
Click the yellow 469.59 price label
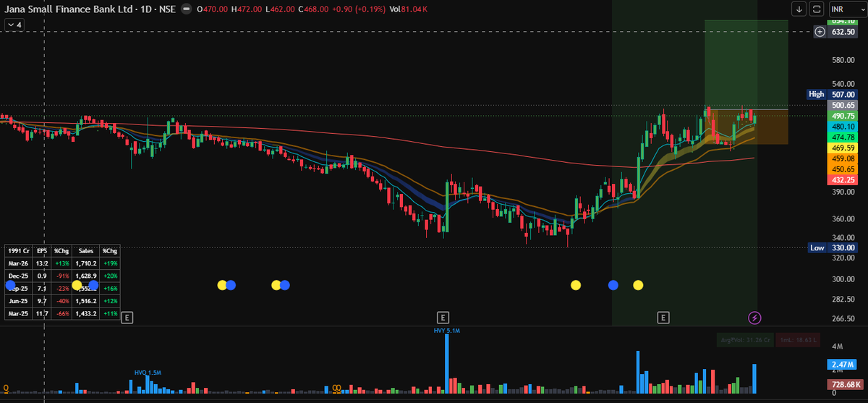coord(843,148)
